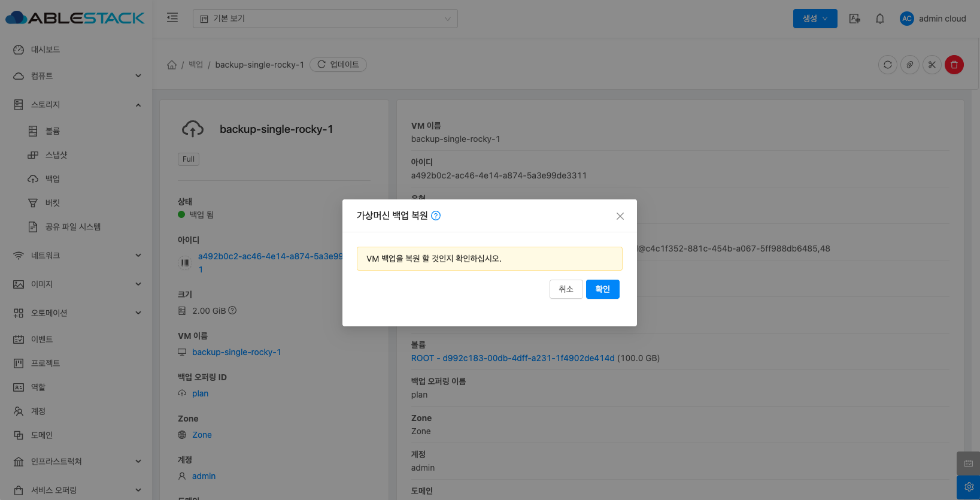Toggle the sidebar collapse menu icon
Image resolution: width=980 pixels, height=500 pixels.
(172, 18)
